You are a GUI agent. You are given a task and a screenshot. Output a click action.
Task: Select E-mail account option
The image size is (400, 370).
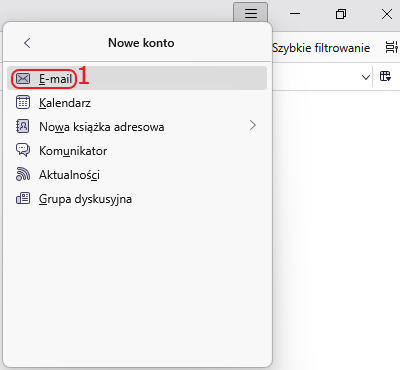pyautogui.click(x=137, y=78)
